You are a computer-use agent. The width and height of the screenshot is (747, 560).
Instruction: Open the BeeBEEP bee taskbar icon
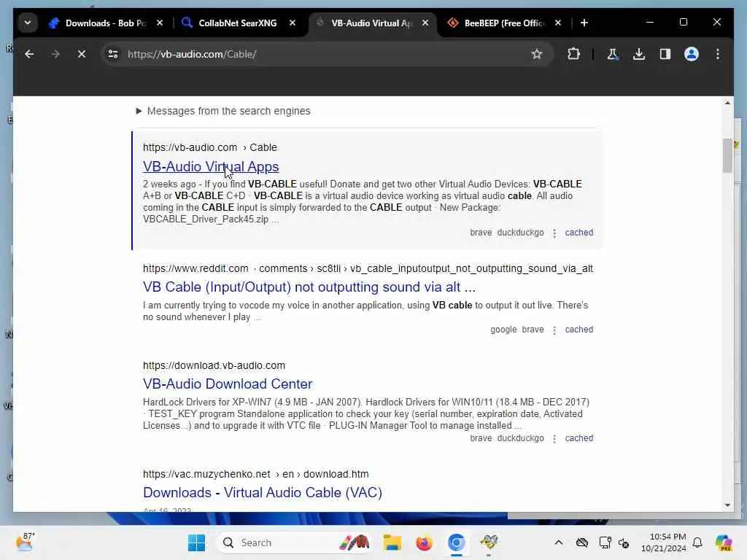(488, 542)
